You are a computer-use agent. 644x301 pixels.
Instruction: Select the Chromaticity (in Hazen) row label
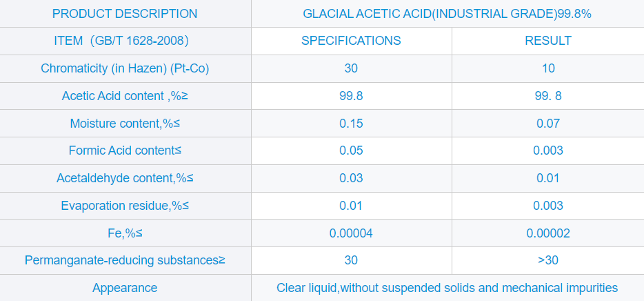125,68
